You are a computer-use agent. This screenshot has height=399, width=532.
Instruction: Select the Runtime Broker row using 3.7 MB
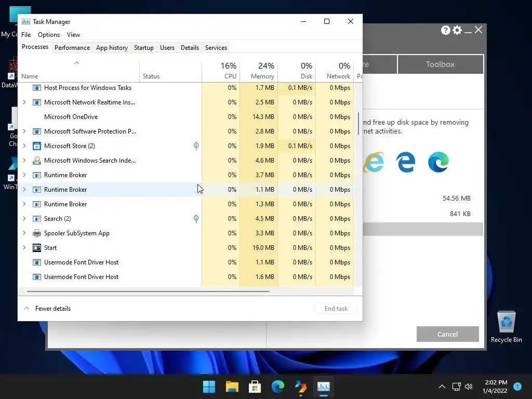point(186,175)
